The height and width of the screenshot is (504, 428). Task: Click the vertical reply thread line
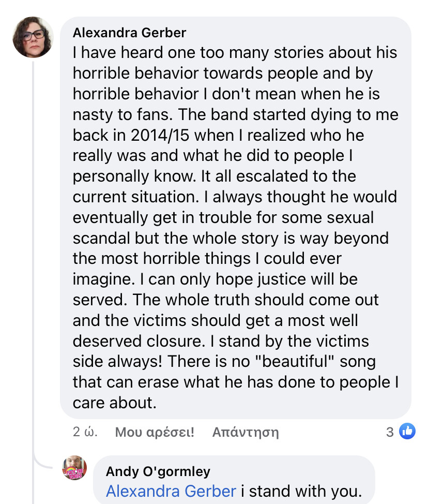[x=33, y=257]
